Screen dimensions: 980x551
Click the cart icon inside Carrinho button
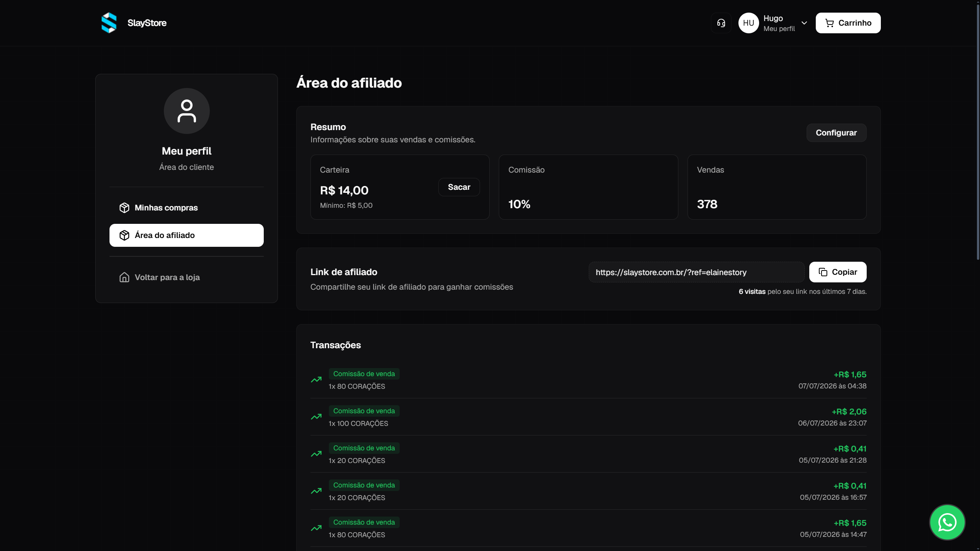click(830, 23)
